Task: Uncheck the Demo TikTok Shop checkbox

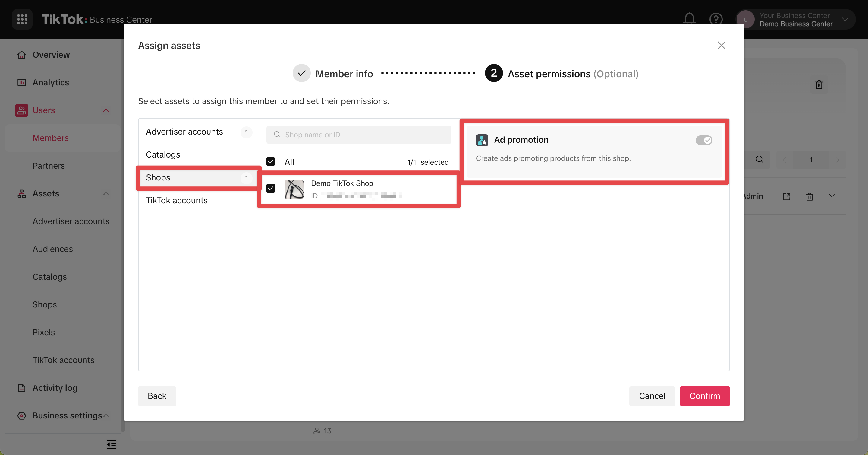Action: tap(271, 188)
